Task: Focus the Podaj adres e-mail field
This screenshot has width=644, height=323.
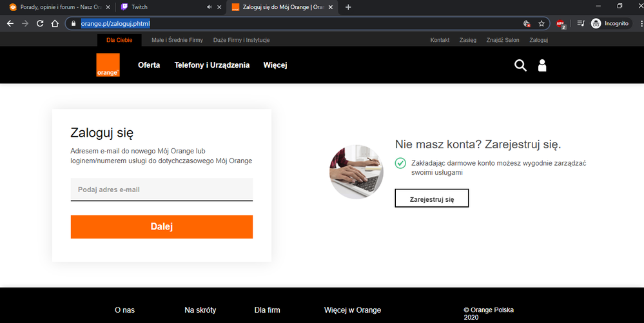Action: tap(161, 190)
